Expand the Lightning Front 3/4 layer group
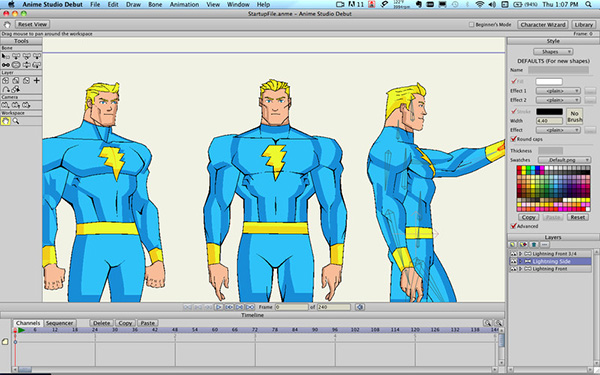 click(520, 254)
